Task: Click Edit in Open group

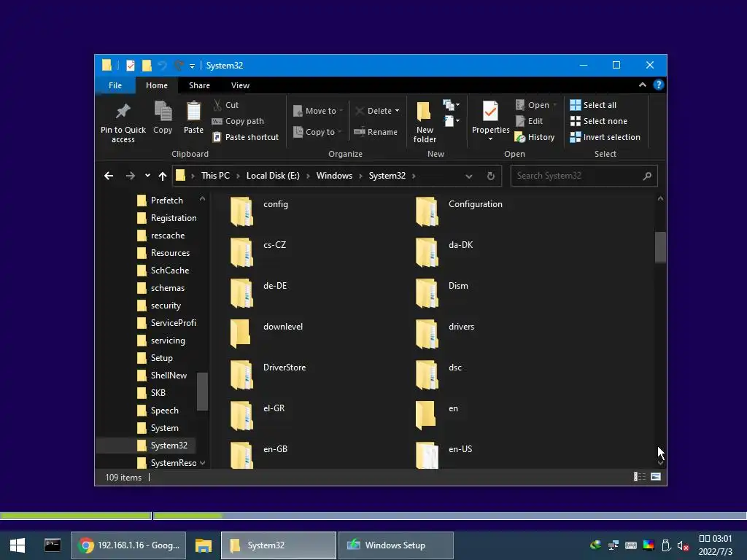Action: click(530, 121)
